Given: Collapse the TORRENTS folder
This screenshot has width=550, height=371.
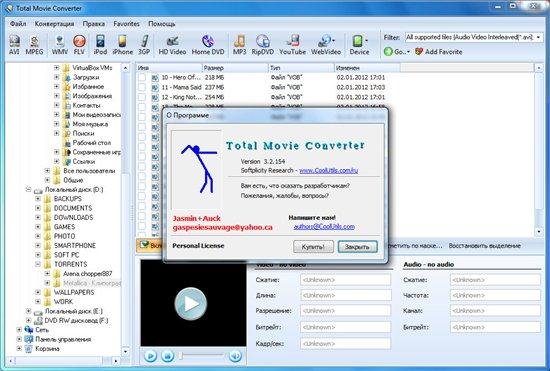Looking at the screenshot, I should click(38, 264).
